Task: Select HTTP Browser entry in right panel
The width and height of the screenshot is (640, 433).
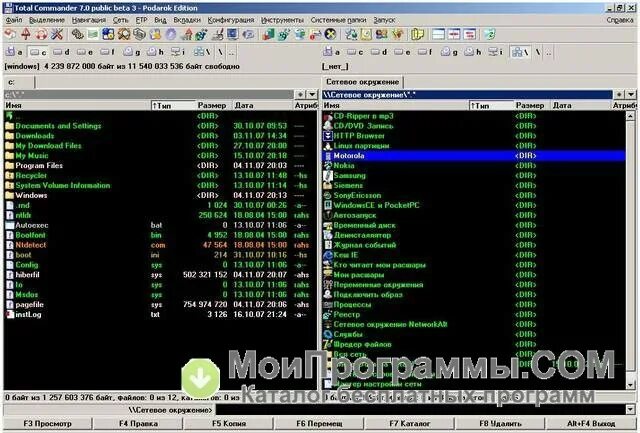Action: 474,136
